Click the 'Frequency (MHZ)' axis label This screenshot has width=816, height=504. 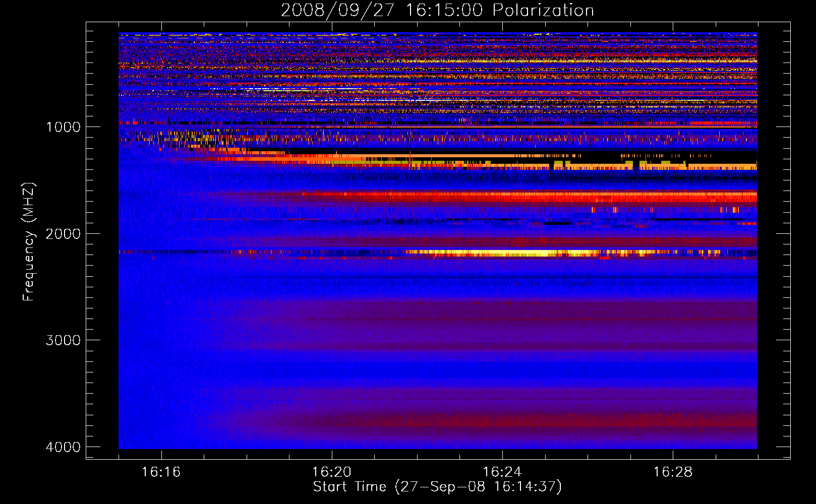(x=29, y=242)
